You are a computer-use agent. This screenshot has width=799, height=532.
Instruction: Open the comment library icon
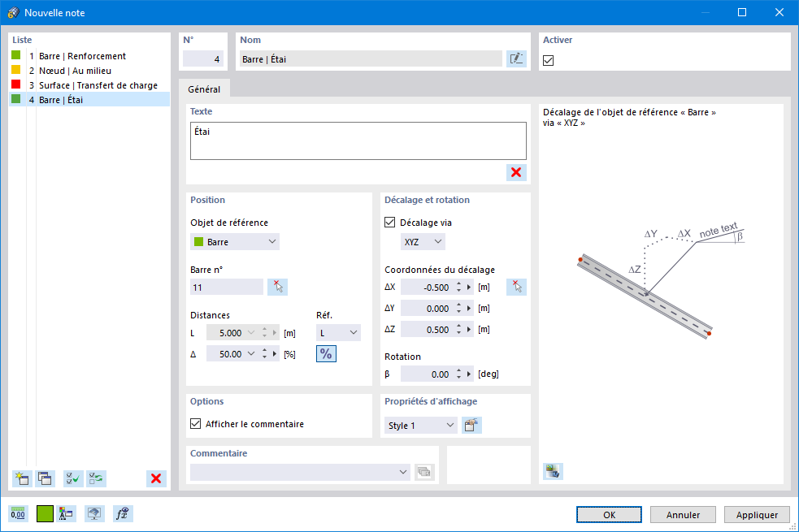pos(424,472)
